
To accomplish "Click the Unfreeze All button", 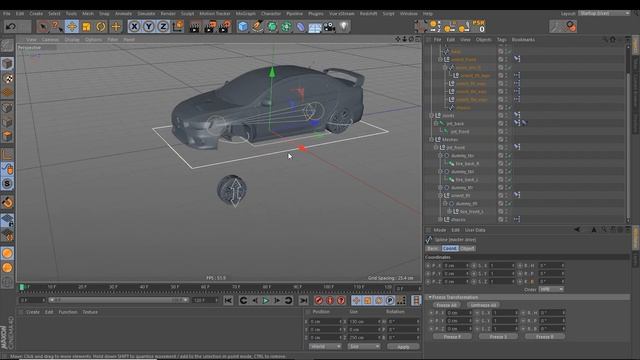I will (x=483, y=305).
